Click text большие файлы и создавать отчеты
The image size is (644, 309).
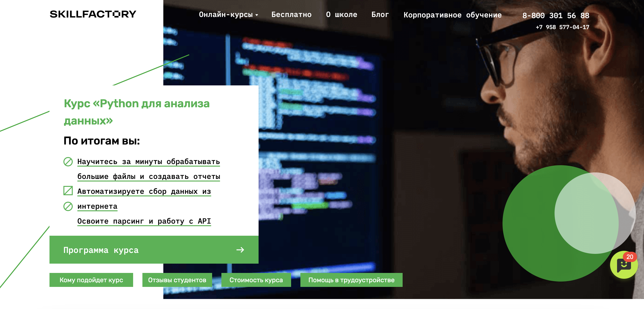click(148, 177)
